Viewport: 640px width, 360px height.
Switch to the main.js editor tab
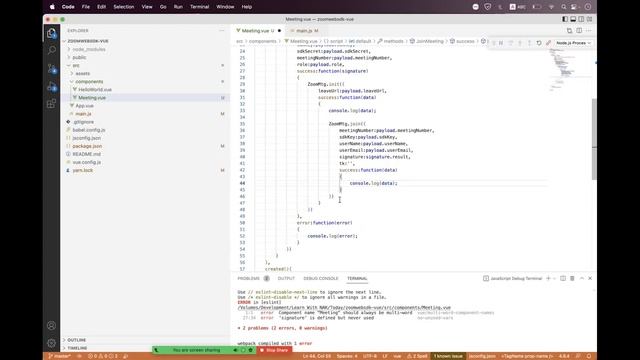point(305,31)
